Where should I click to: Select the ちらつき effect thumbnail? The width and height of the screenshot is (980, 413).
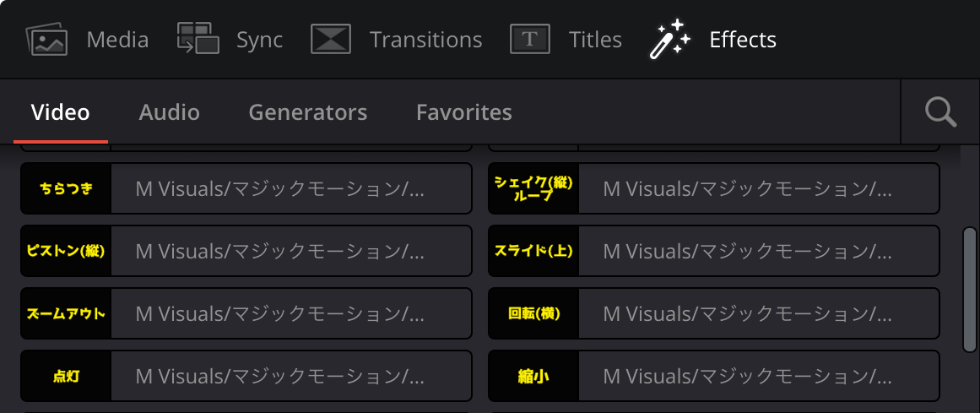click(x=67, y=188)
